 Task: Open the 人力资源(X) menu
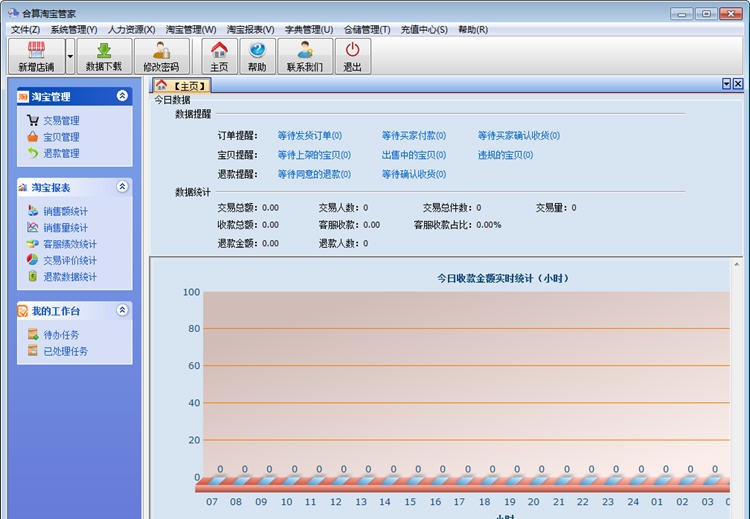click(x=131, y=30)
